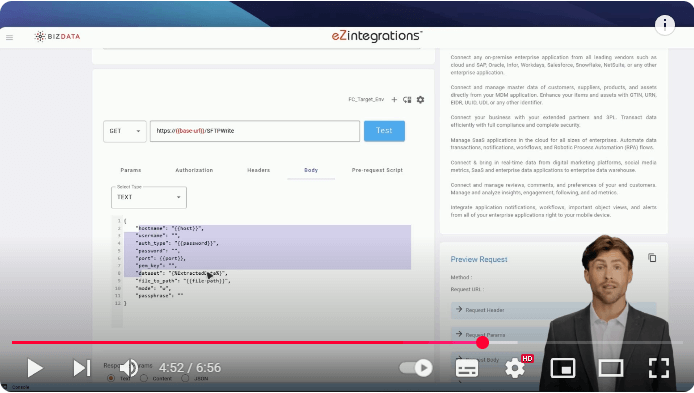Select the Text response radio button
The width and height of the screenshot is (694, 393).
click(111, 378)
